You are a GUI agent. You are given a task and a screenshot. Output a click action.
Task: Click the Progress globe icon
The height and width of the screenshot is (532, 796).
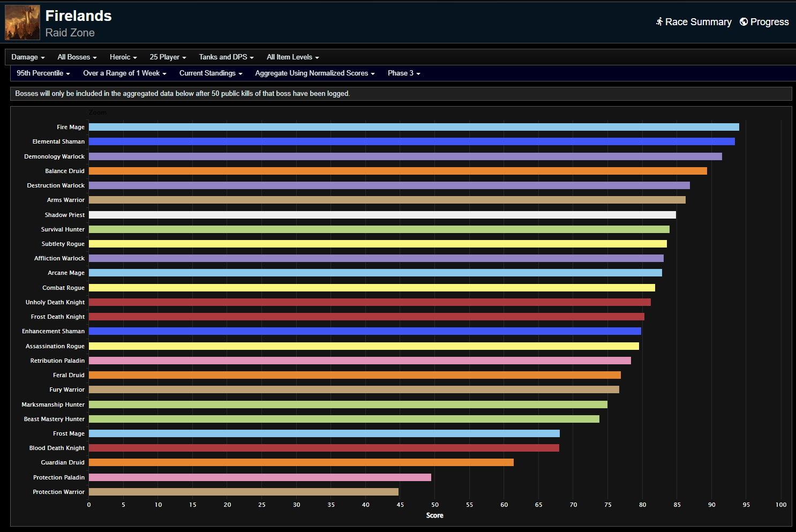(x=744, y=22)
